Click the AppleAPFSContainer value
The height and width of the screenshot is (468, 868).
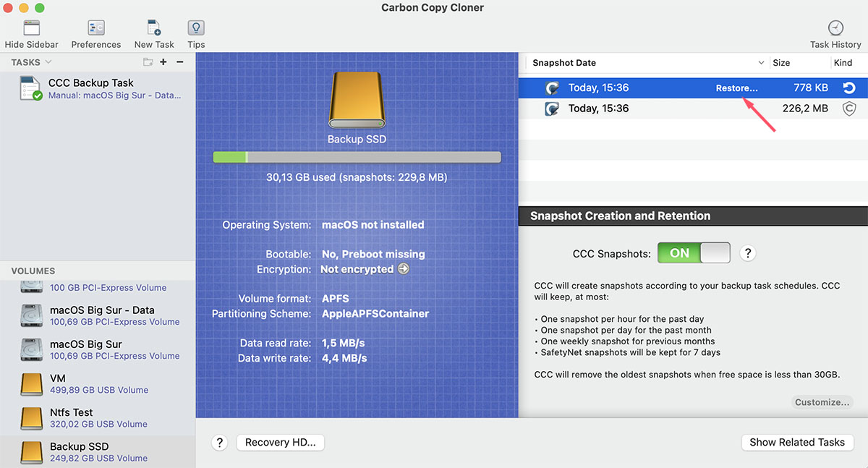[x=375, y=314]
